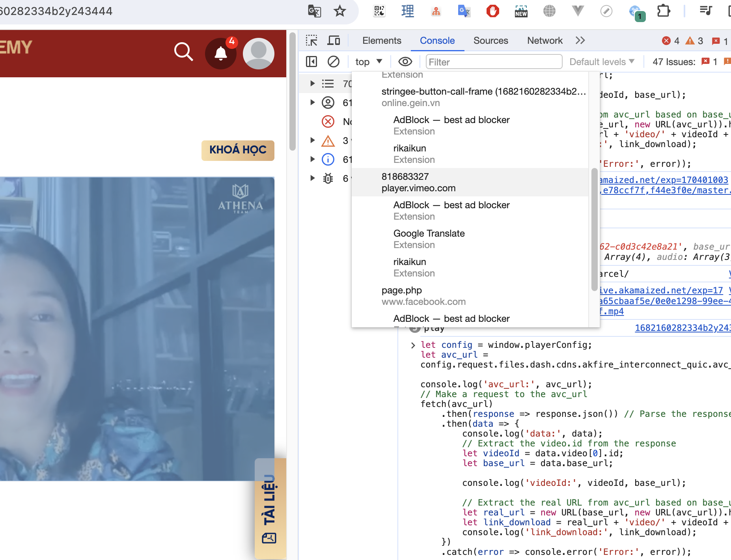The width and height of the screenshot is (731, 560).
Task: Open the Default levels dropdown
Action: click(x=602, y=62)
